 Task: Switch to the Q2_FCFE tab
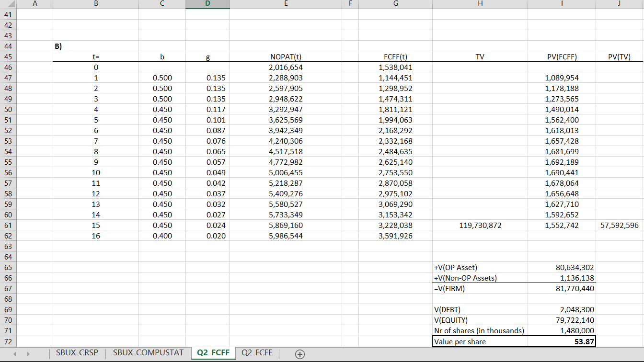click(x=257, y=354)
